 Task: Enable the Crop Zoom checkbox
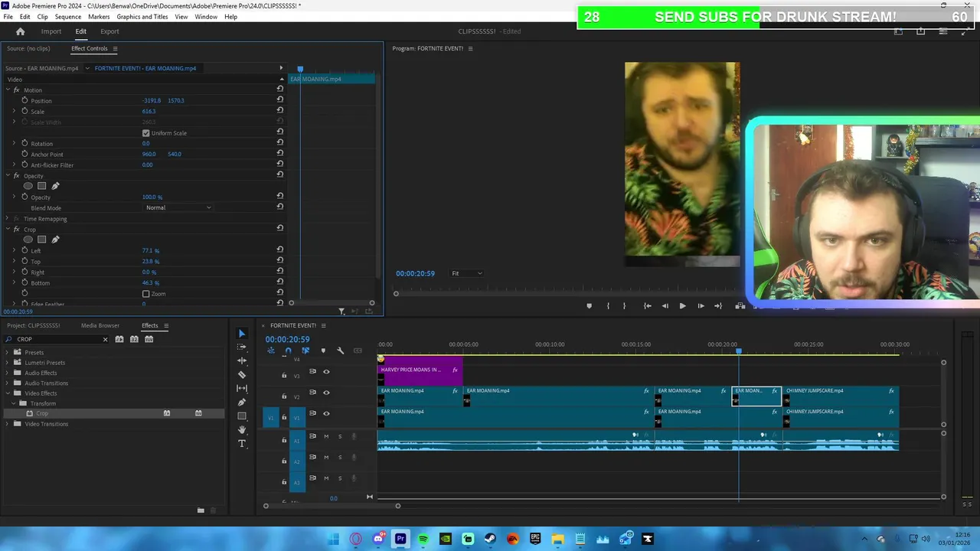146,294
